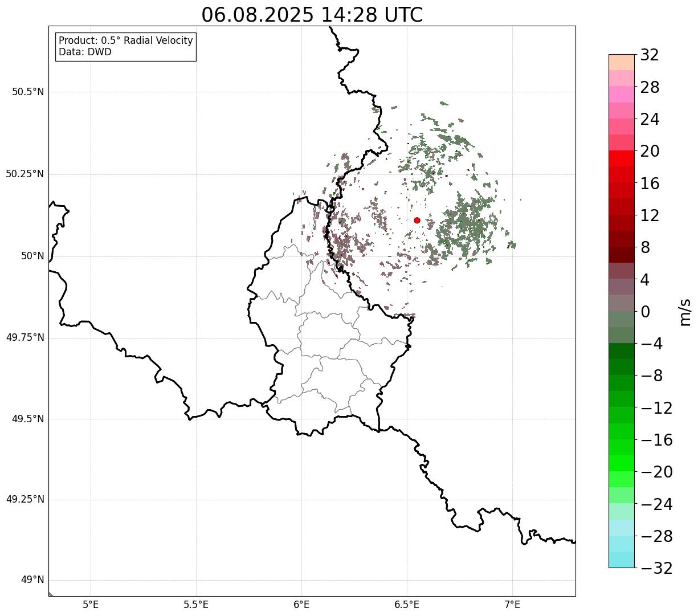This screenshot has height=616, width=698.
Task: Click the cyan bottom colorbar band above −32
Action: pyautogui.click(x=622, y=560)
